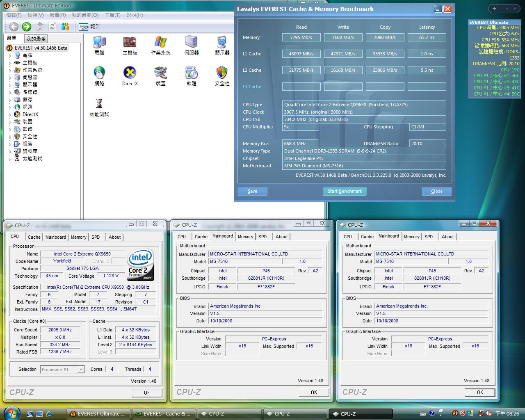
Task: Open the 主機板 motherboard icon in main pane
Action: [x=130, y=46]
